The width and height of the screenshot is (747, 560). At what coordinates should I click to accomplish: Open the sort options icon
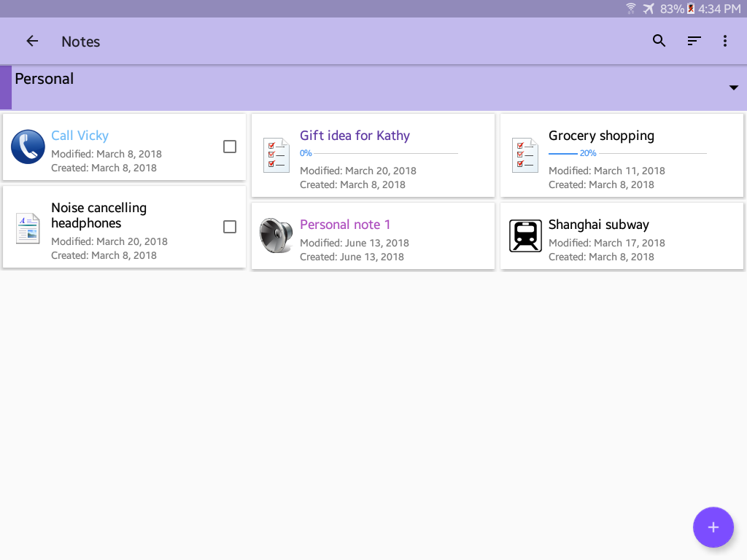pos(694,41)
